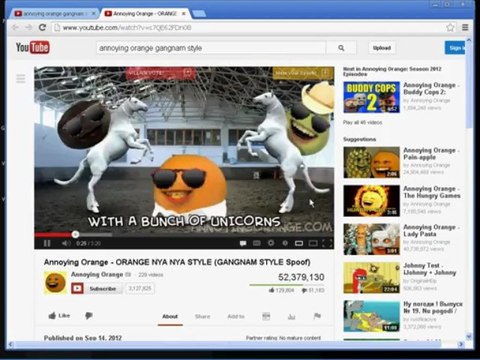
Task: Open the Pain-apple video thumbnail
Action: coord(372,162)
